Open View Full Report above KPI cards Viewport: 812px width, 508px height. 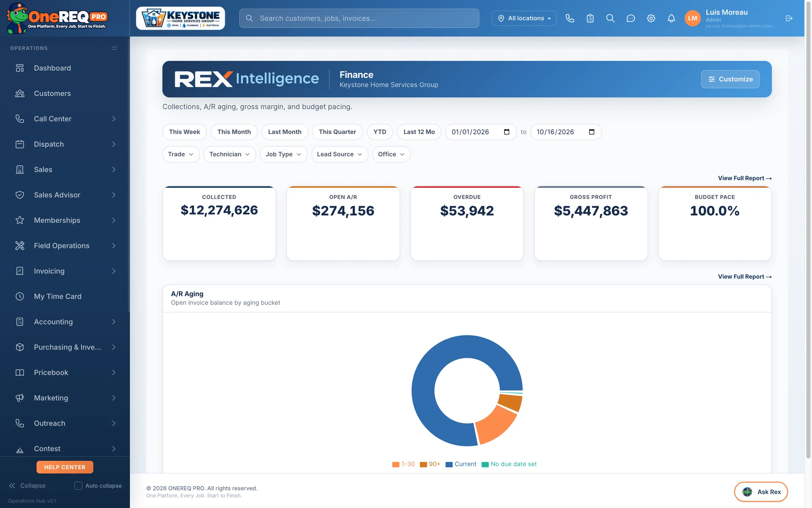click(745, 178)
